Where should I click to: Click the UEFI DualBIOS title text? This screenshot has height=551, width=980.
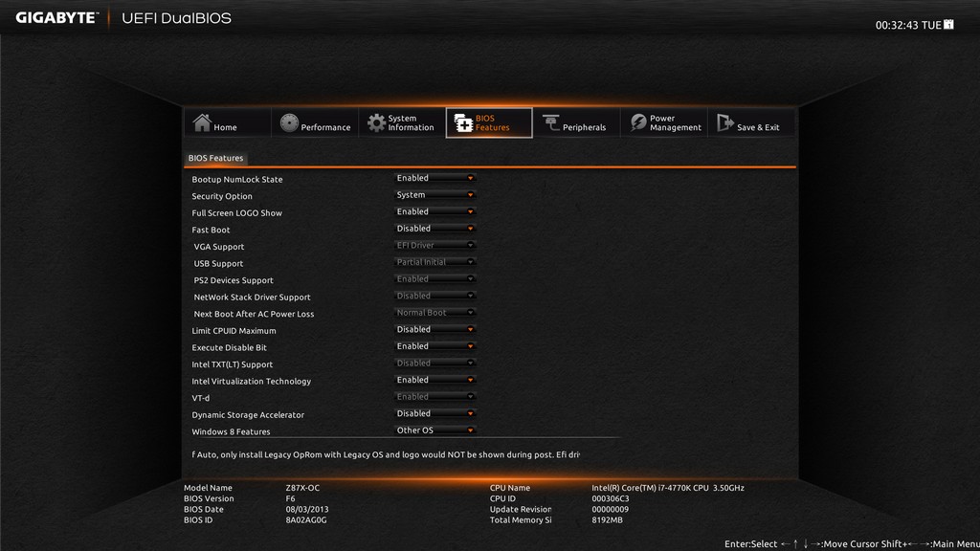(176, 18)
